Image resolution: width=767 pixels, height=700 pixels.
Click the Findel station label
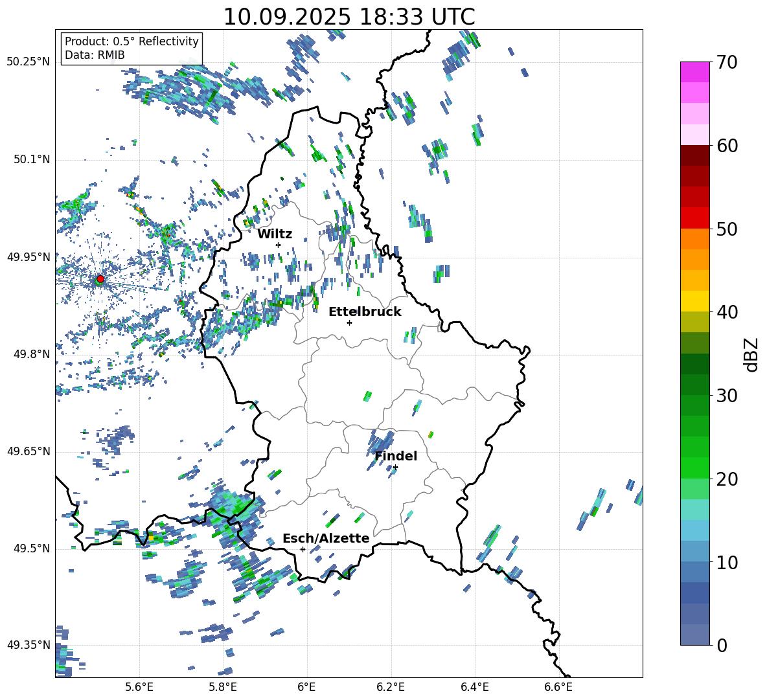point(396,456)
